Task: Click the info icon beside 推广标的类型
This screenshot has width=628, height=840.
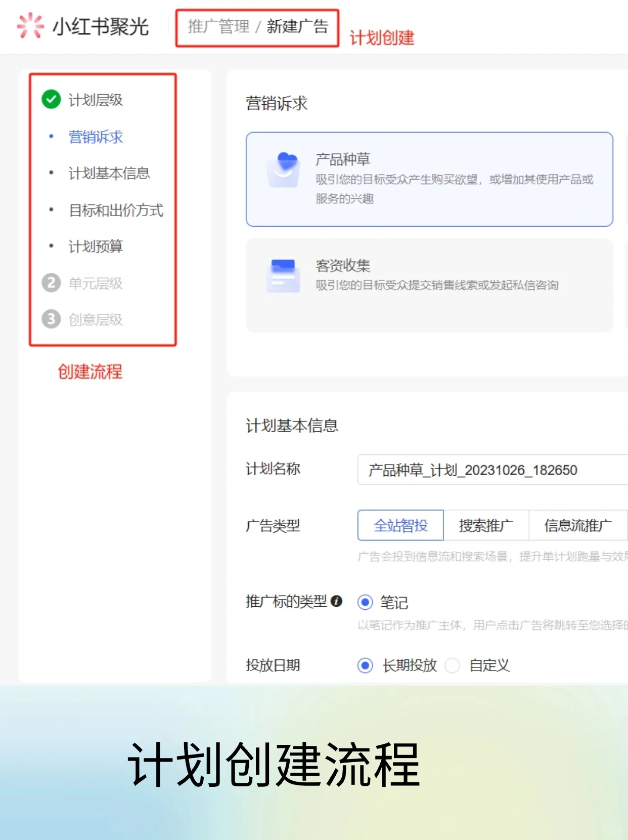Action: 336,601
